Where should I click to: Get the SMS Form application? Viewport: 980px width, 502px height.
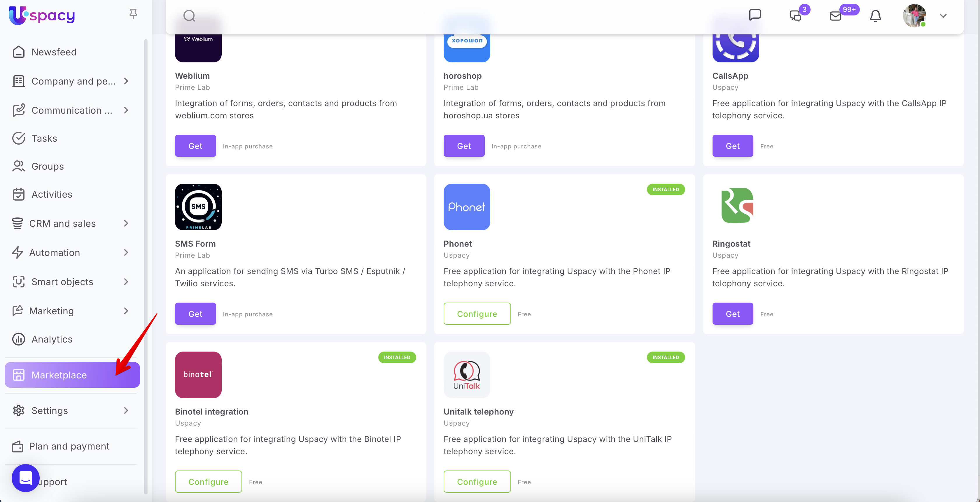coord(195,314)
